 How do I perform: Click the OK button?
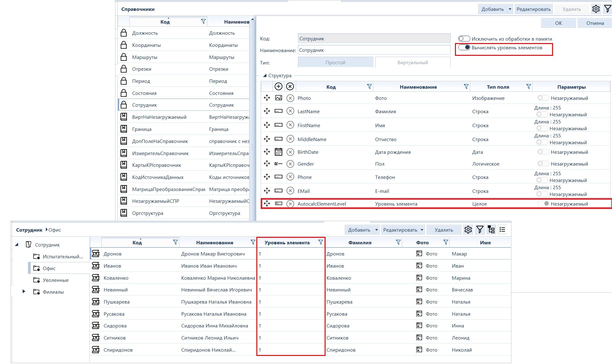coord(558,23)
